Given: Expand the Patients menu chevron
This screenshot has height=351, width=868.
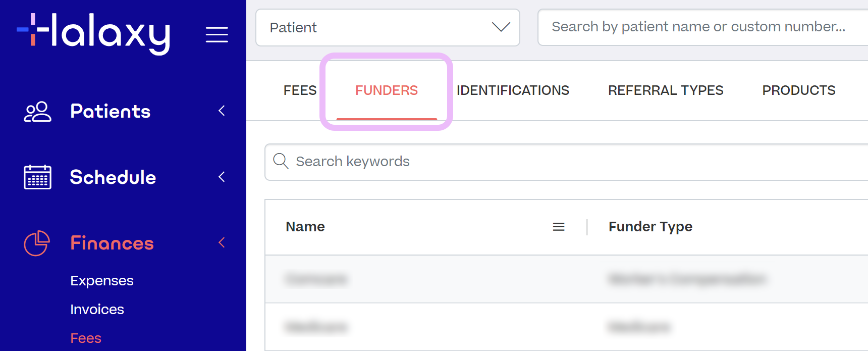Looking at the screenshot, I should tap(222, 111).
